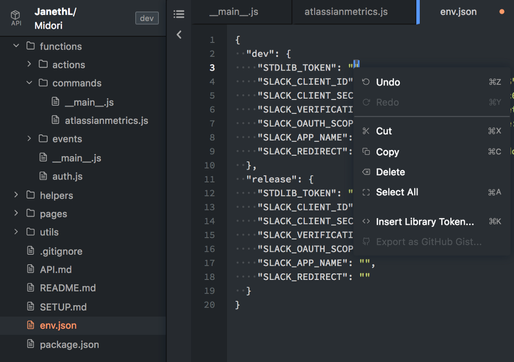
Task: Click the pages folder icon
Action: click(30, 213)
